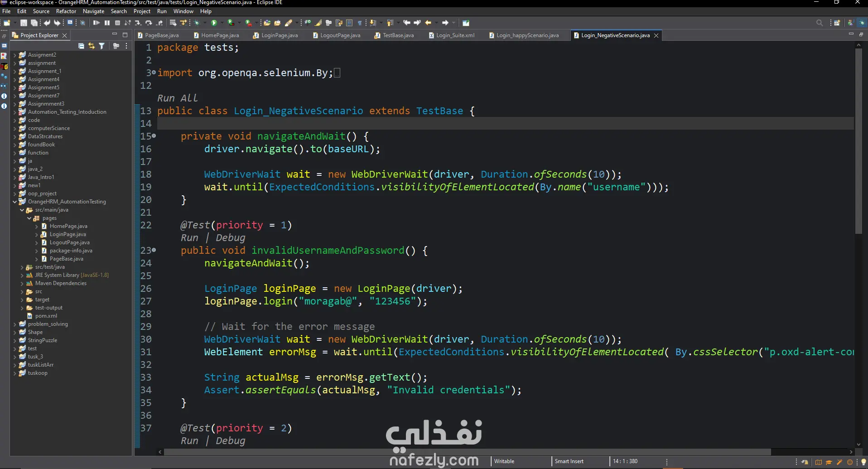868x469 pixels.
Task: Switch to the TestBase.java editor tab
Action: point(395,35)
